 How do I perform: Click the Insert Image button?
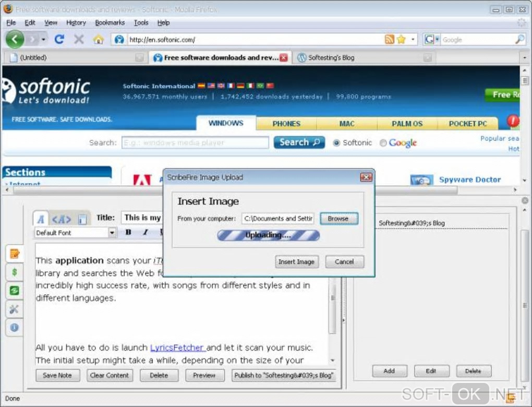(297, 262)
